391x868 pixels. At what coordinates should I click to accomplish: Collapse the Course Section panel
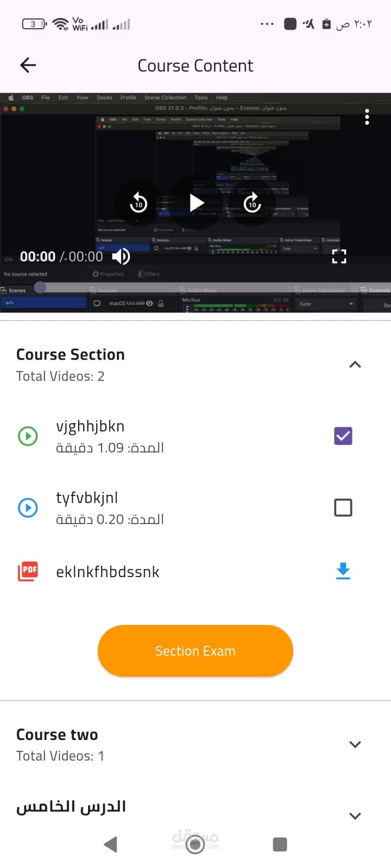click(x=355, y=365)
